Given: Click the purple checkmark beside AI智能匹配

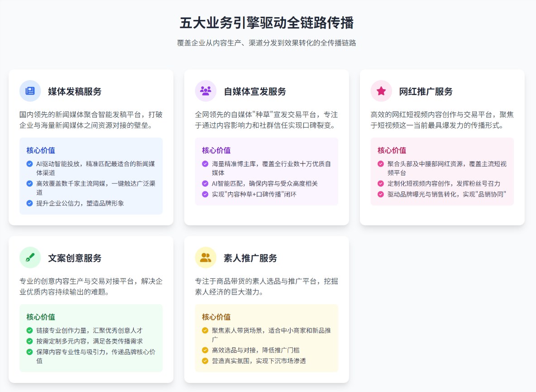Looking at the screenshot, I should click(205, 183).
